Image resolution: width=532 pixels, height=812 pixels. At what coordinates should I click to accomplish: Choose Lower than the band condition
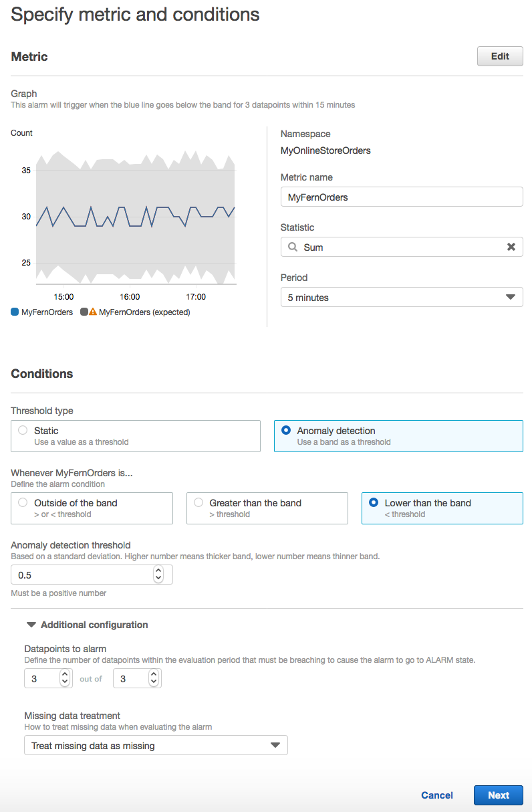(442, 508)
